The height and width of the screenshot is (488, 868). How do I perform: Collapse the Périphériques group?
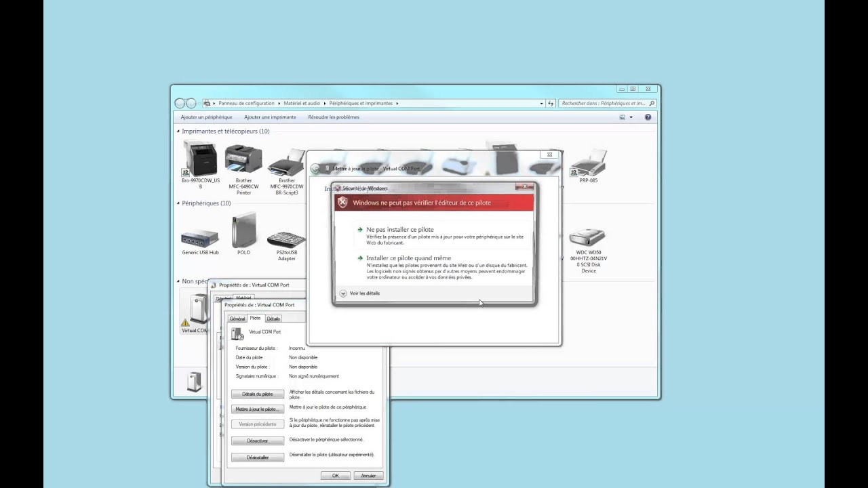click(178, 203)
